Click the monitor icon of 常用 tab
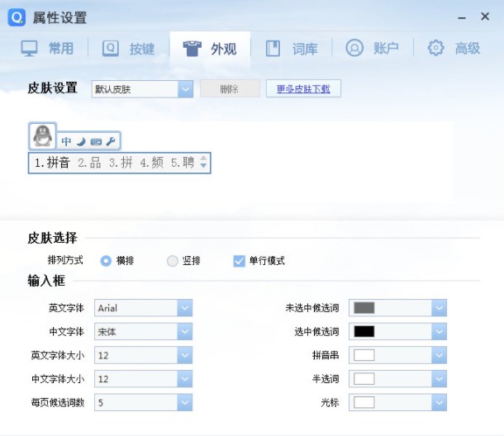The height and width of the screenshot is (436, 504). point(29,49)
